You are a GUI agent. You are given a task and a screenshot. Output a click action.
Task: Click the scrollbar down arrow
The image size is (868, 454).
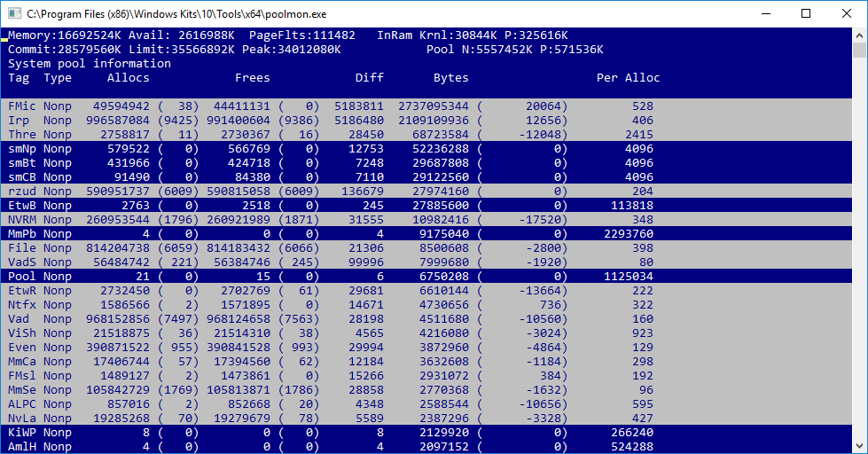click(859, 446)
